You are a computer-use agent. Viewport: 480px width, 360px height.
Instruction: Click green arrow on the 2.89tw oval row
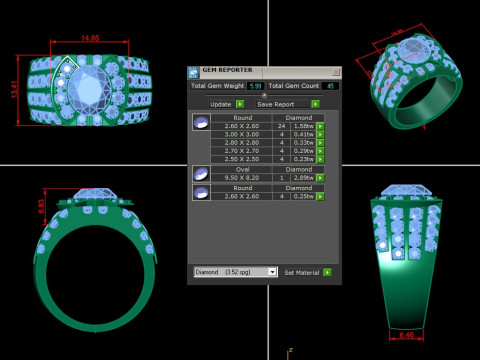tap(320, 178)
